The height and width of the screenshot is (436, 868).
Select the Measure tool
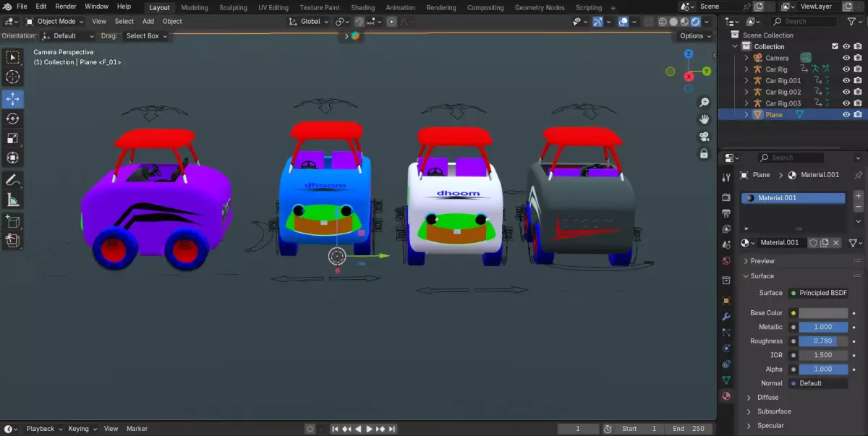click(x=13, y=200)
